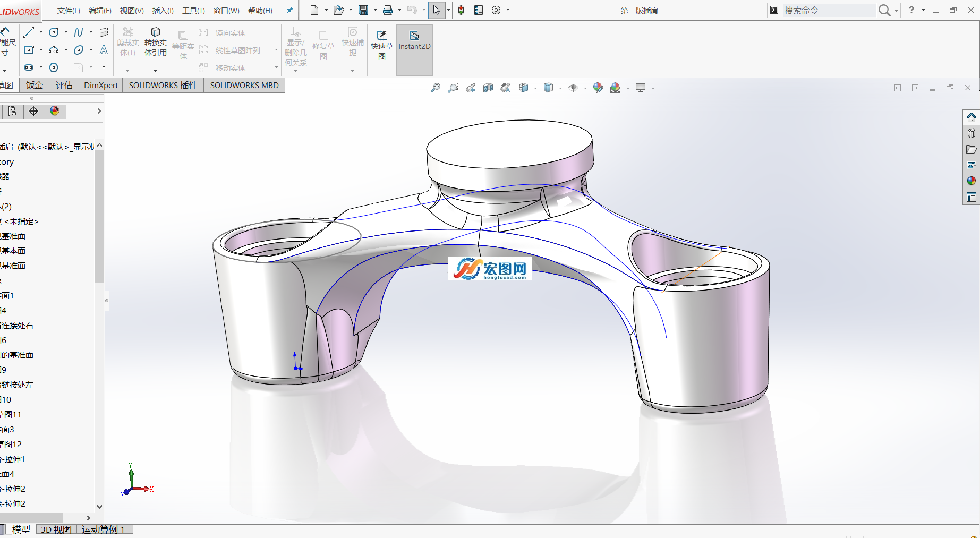Switch to the DimXpert tab

[x=101, y=85]
